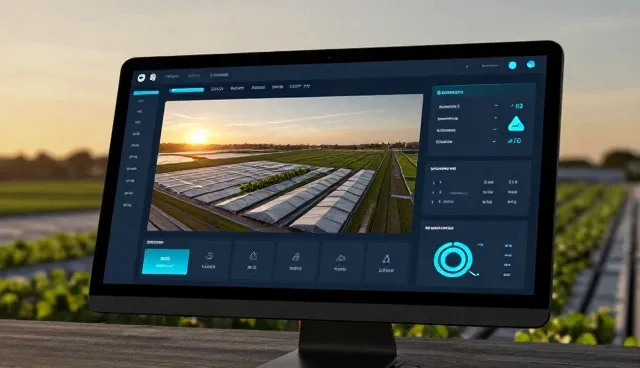Toggle the first bullet marker in the middle panel
Image resolution: width=640 pixels, height=368 pixels.
pos(434,182)
